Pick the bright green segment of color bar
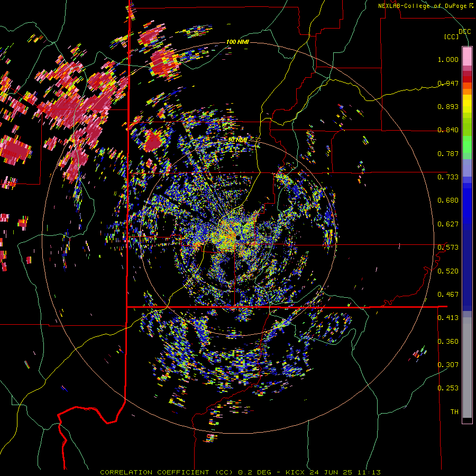 [x=467, y=144]
